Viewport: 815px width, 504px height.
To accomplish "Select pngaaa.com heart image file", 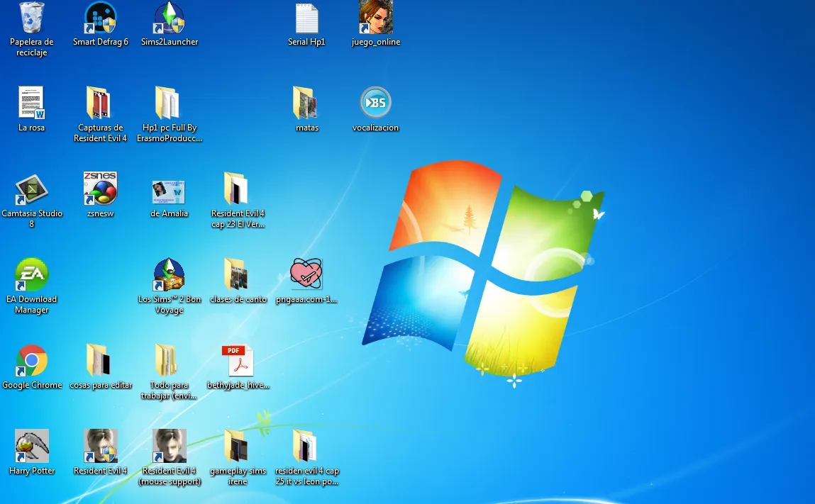I will click(x=306, y=274).
